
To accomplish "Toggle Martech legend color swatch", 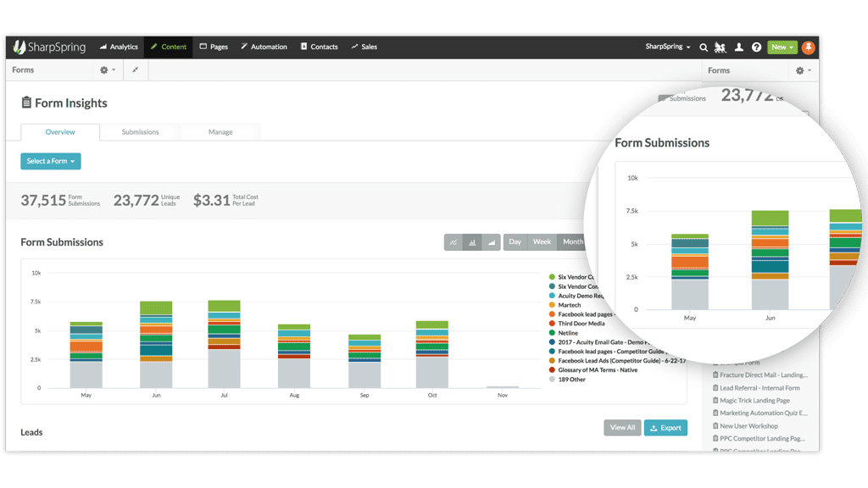I will [552, 305].
